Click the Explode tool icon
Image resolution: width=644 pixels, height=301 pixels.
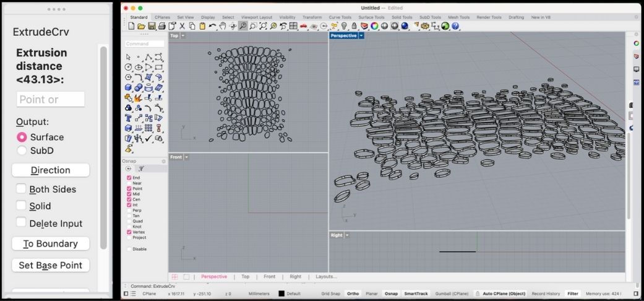[x=139, y=97]
